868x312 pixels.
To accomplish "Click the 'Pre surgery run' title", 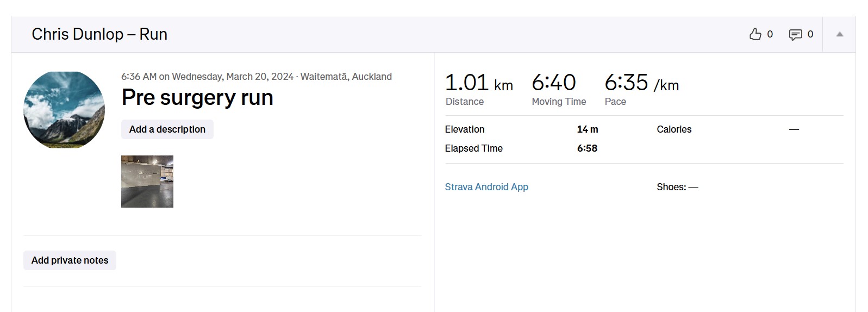I will [197, 98].
